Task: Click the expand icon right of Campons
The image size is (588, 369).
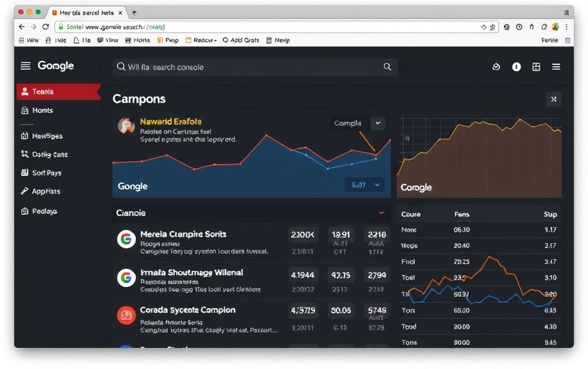Action: click(553, 99)
